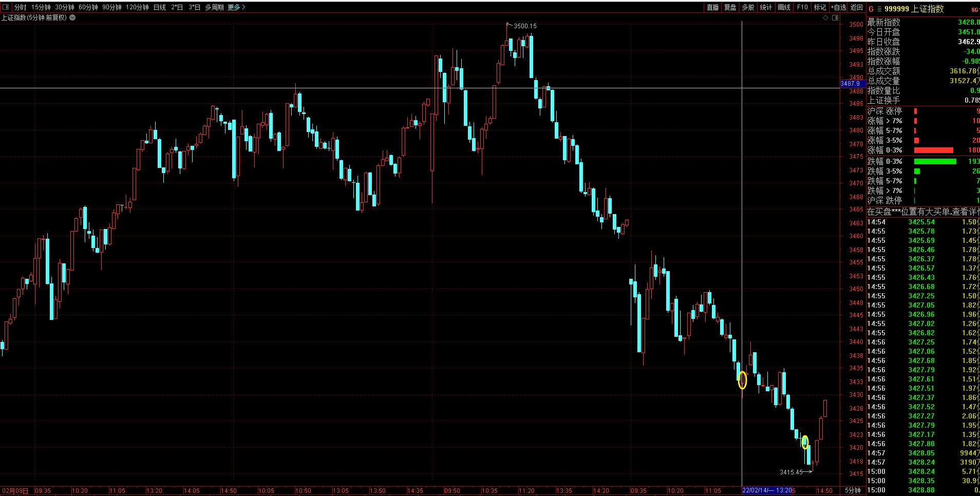Screen dimensions: 980x496
Task: Open the 多周期 multi-period selector
Action: (214, 7)
